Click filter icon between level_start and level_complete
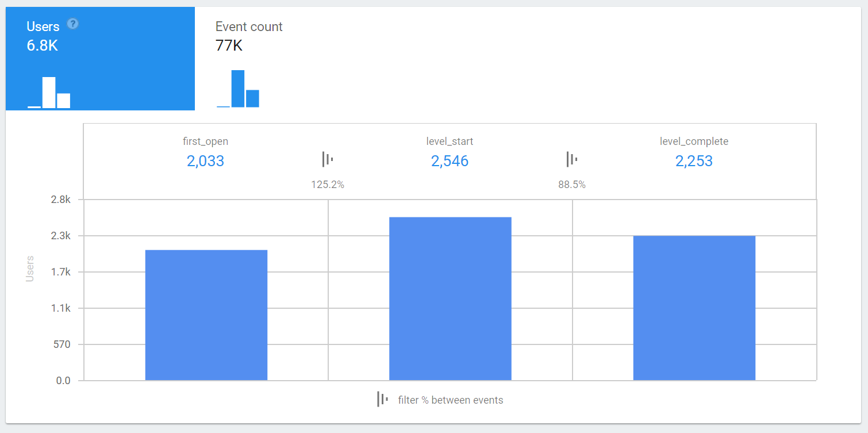Viewport: 868px width, 433px height. (x=571, y=159)
